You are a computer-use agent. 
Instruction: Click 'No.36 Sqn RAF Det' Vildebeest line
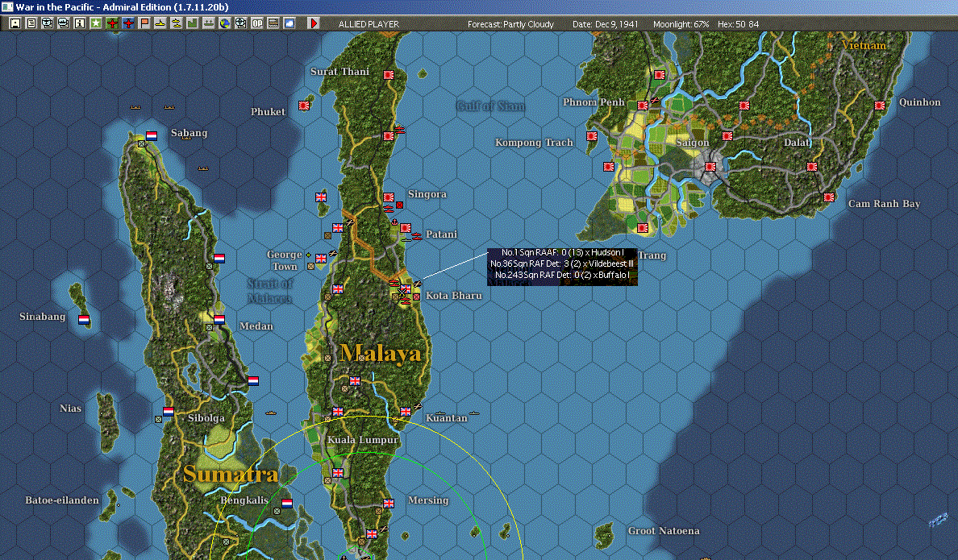click(x=562, y=263)
